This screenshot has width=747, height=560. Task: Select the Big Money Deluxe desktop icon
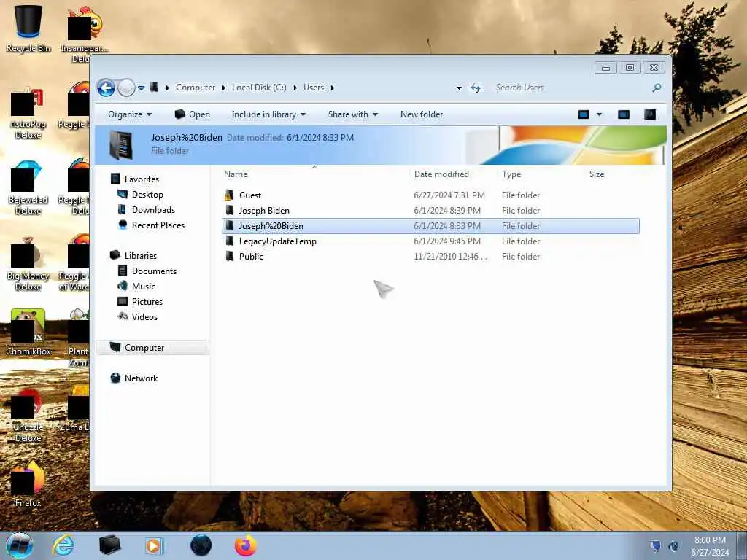[x=28, y=263]
